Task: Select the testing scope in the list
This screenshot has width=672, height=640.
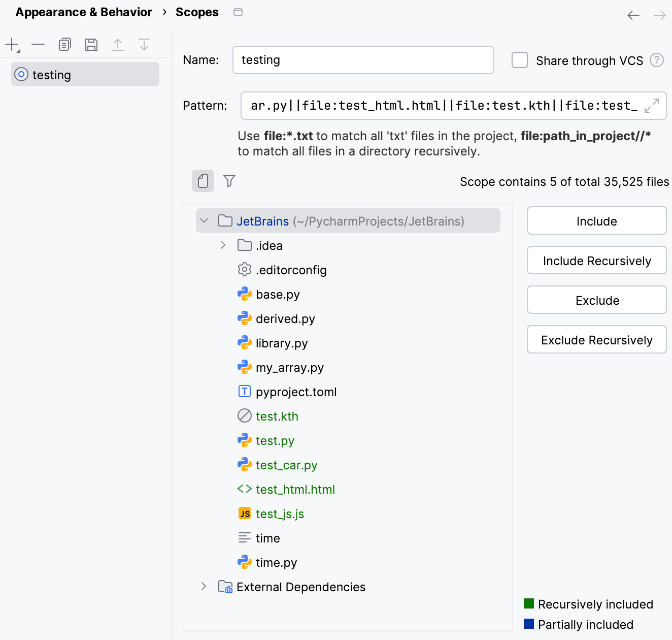Action: point(52,75)
